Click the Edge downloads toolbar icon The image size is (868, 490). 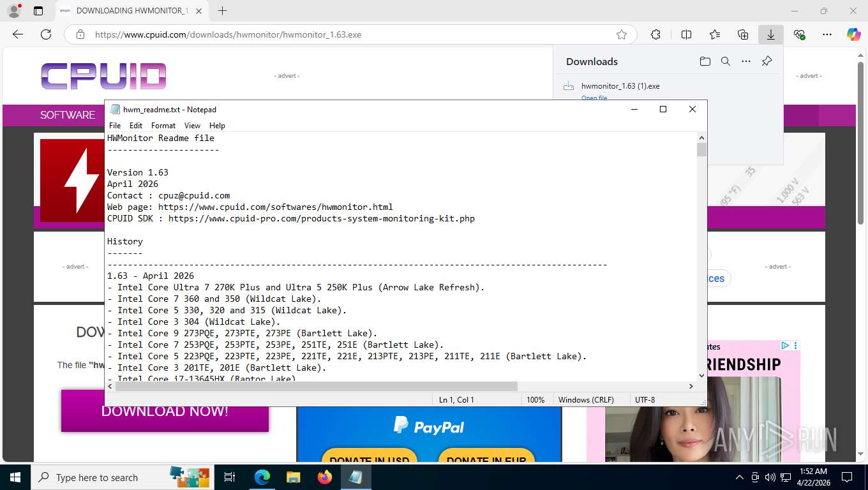(771, 34)
